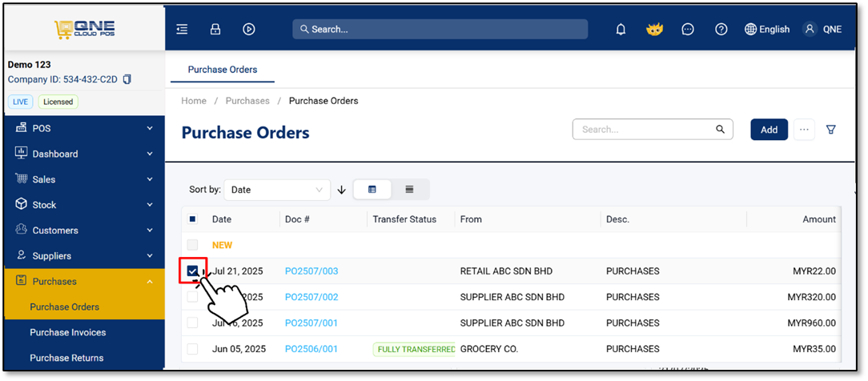Image resolution: width=868 pixels, height=381 pixels.
Task: Uncheck the PO2507/003 row checkbox
Action: click(x=192, y=271)
